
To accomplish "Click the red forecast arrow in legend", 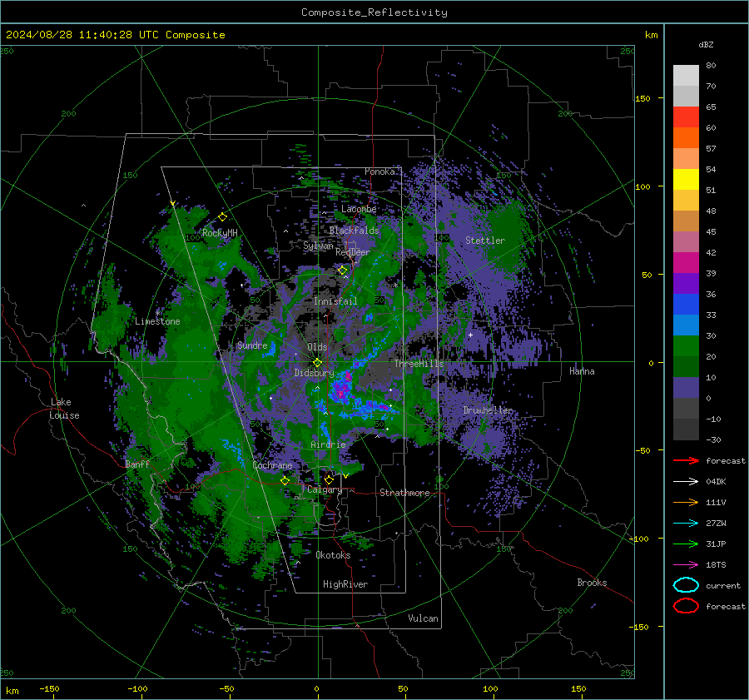I will (x=686, y=460).
